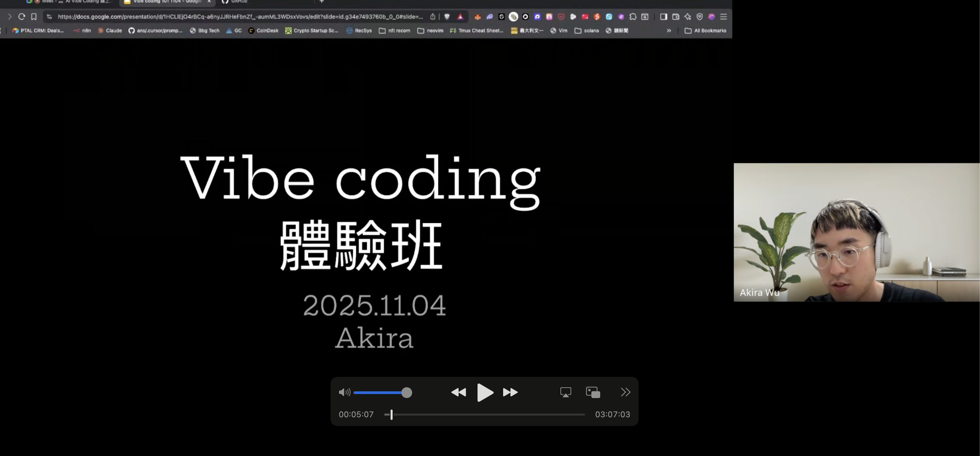
Task: Switch to the Meet tab
Action: pos(68,2)
